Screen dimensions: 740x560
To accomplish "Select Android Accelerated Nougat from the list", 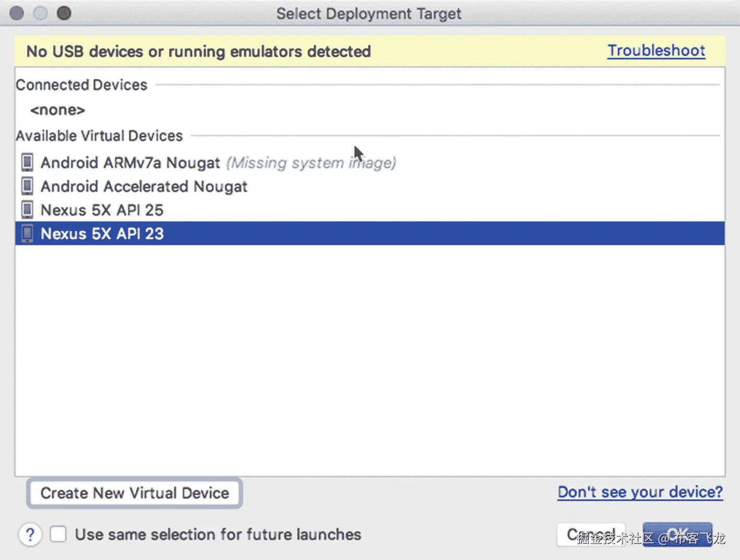I will [144, 187].
